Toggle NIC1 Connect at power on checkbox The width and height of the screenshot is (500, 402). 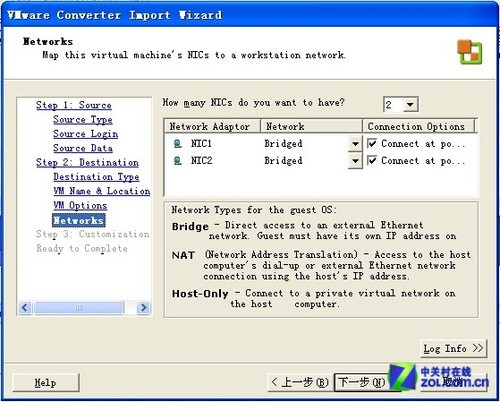click(372, 144)
